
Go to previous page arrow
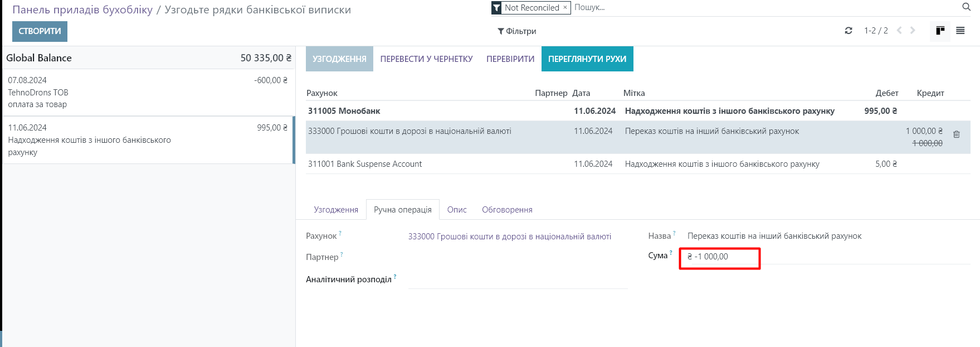[899, 31]
